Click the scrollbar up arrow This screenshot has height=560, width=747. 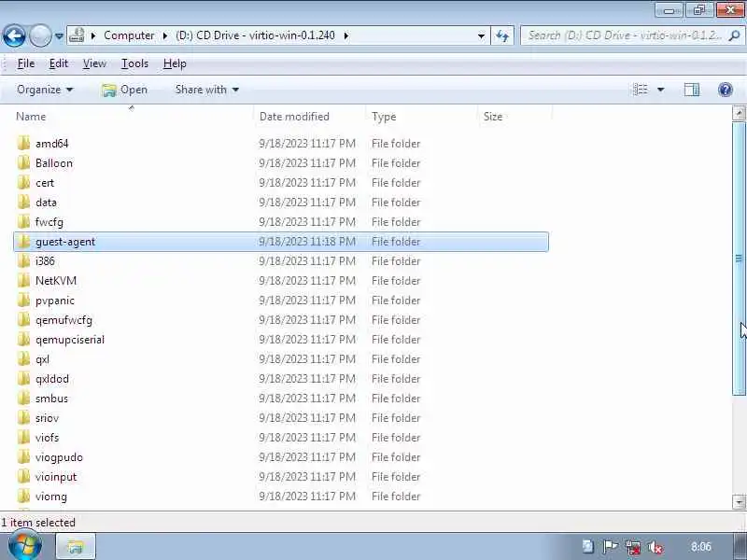[739, 113]
